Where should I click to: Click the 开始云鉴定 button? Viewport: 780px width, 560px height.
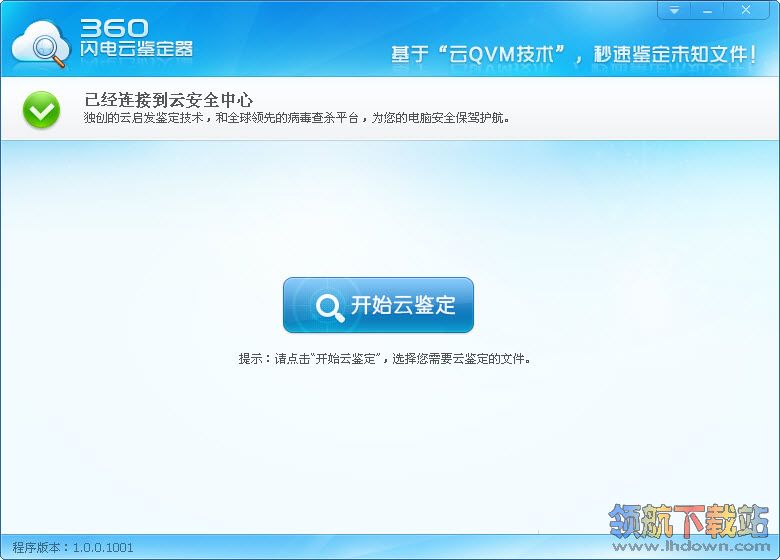click(x=378, y=305)
